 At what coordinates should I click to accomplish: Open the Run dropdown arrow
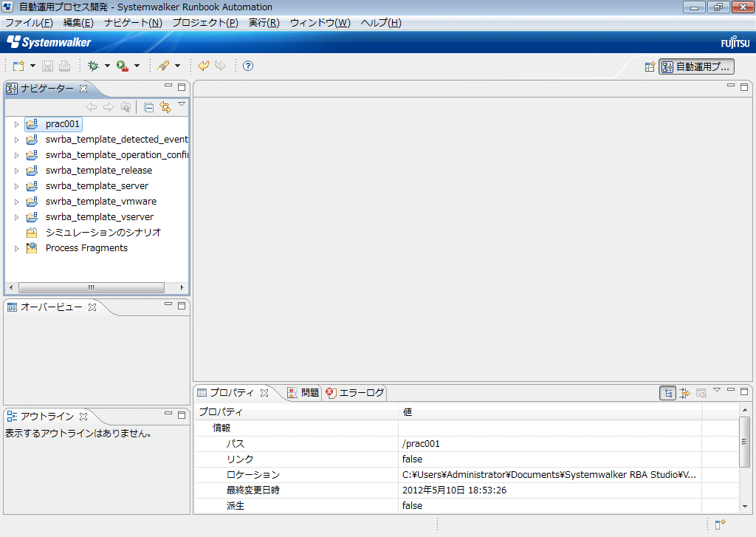137,66
